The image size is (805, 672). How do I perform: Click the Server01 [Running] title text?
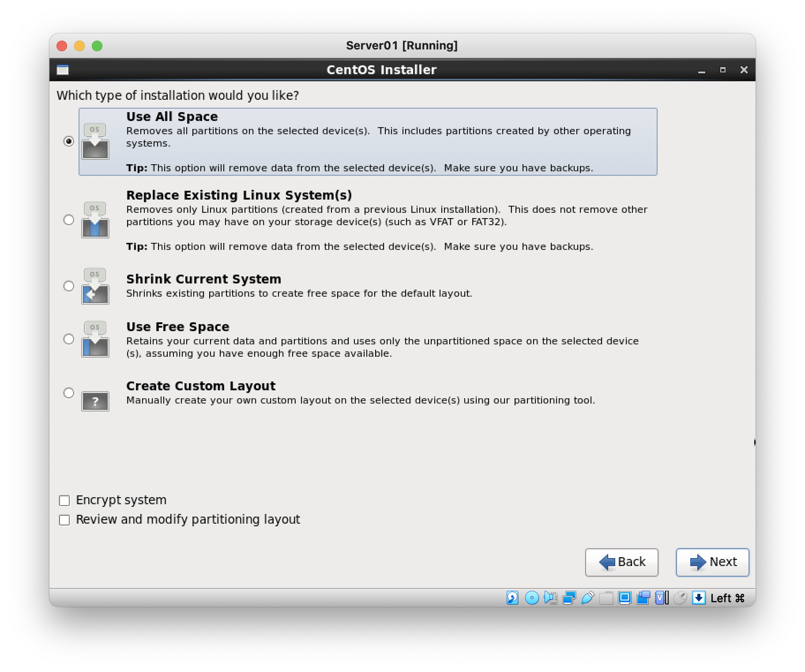click(x=402, y=45)
